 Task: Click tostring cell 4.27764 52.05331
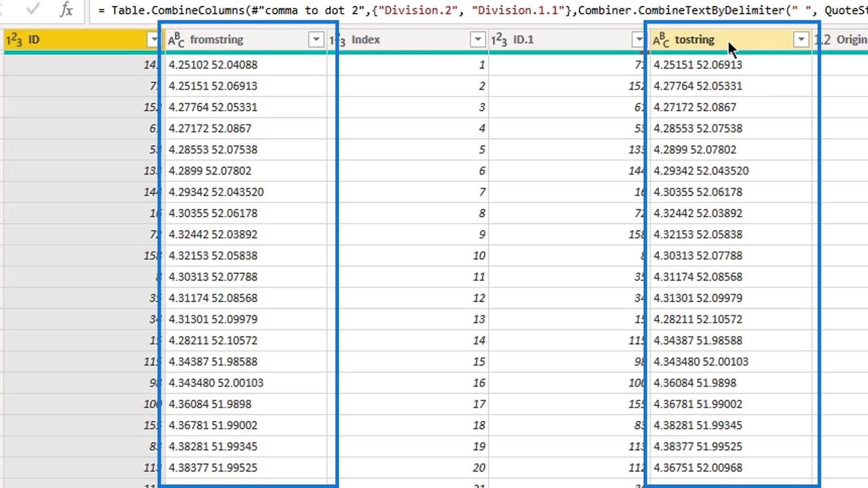[x=730, y=86]
